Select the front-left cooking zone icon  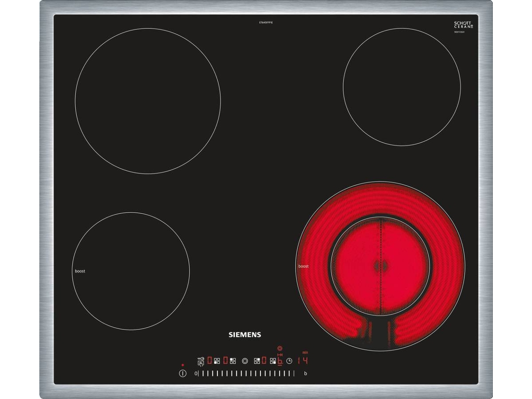tap(217, 361)
